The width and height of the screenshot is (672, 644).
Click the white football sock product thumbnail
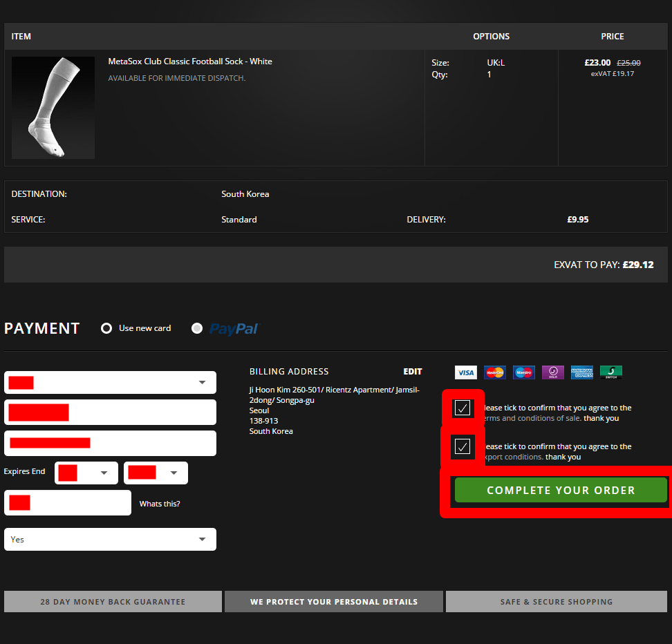53,108
